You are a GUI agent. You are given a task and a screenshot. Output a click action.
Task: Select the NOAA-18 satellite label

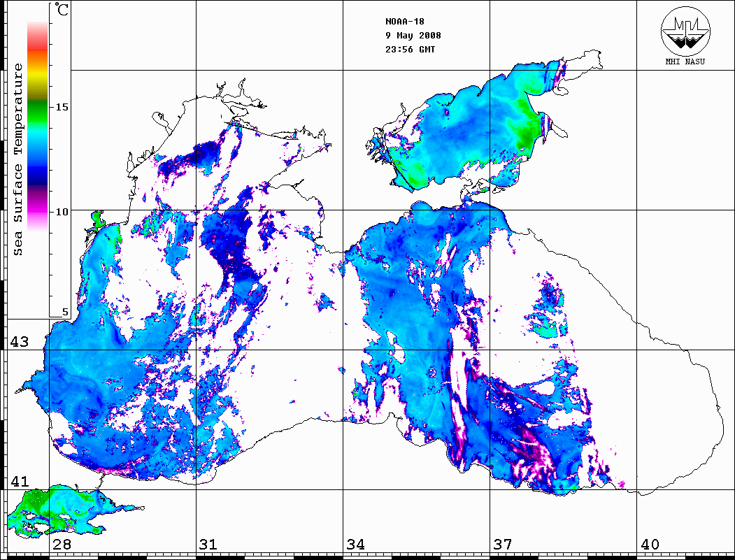(404, 22)
